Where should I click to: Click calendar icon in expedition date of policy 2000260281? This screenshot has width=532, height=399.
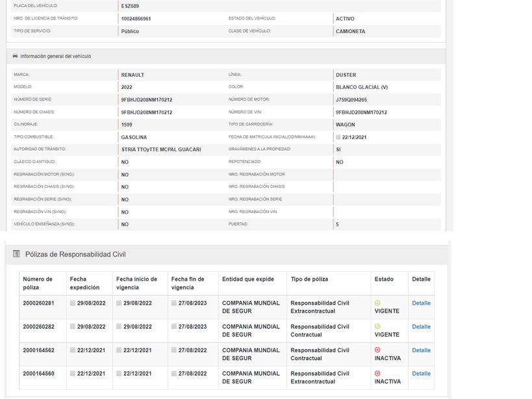point(73,303)
